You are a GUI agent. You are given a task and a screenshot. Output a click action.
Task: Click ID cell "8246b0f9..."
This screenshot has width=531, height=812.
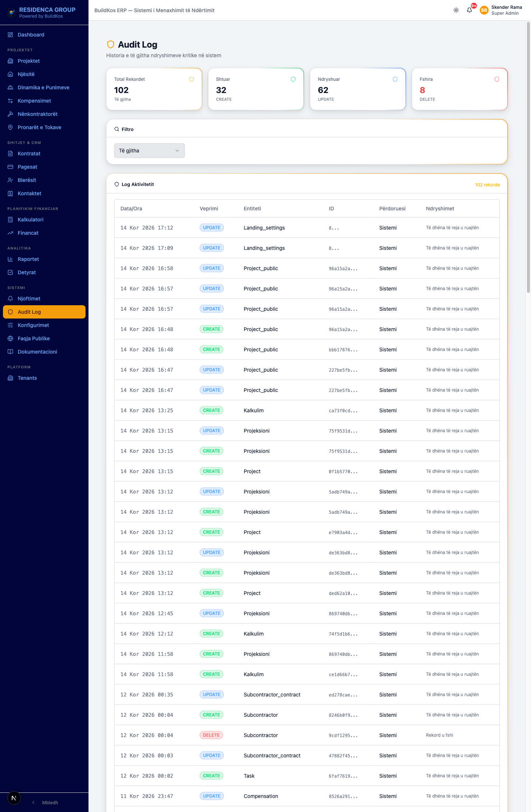pos(343,715)
